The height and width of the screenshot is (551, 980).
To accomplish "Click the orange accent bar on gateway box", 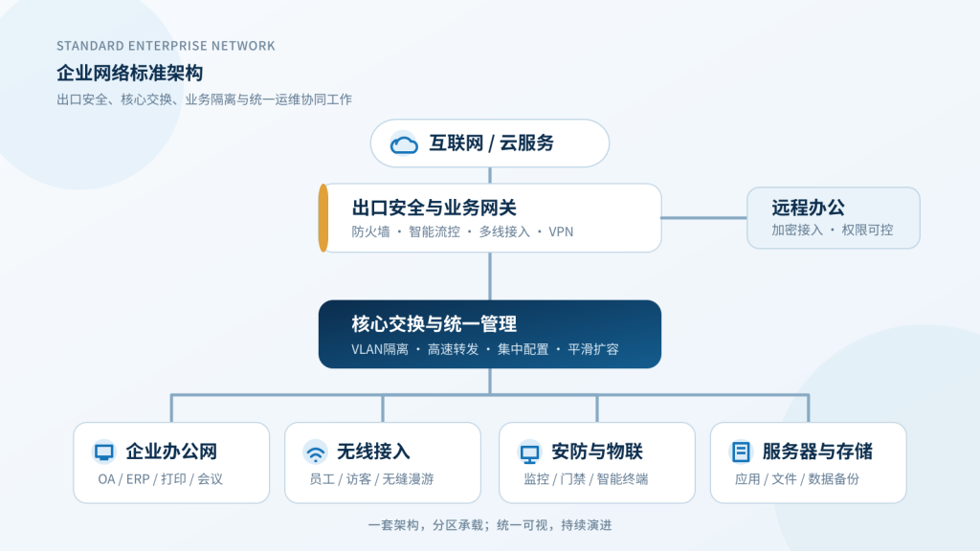I will 323,218.
